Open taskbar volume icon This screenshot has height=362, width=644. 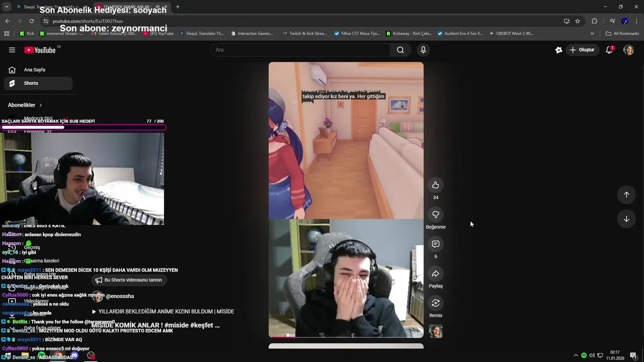(592, 356)
